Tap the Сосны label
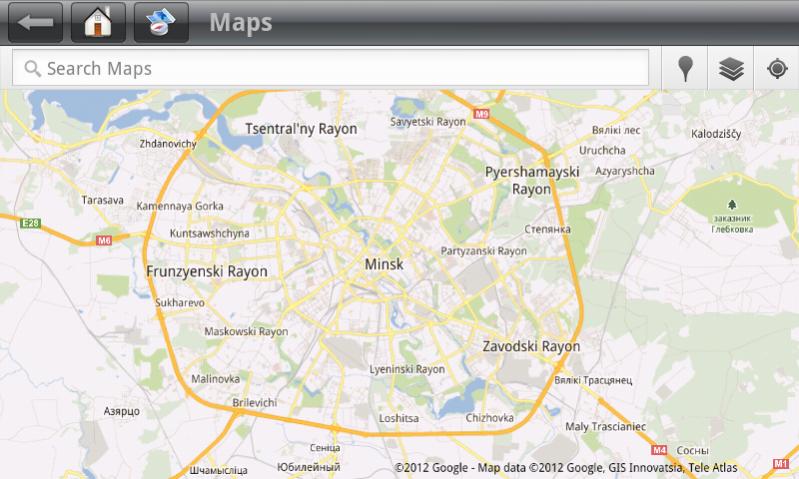 point(692,450)
